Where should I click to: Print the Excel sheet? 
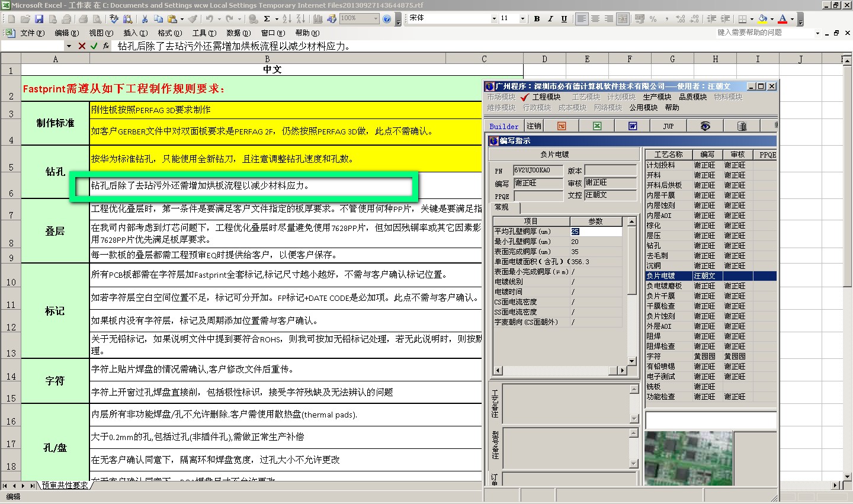(83, 19)
